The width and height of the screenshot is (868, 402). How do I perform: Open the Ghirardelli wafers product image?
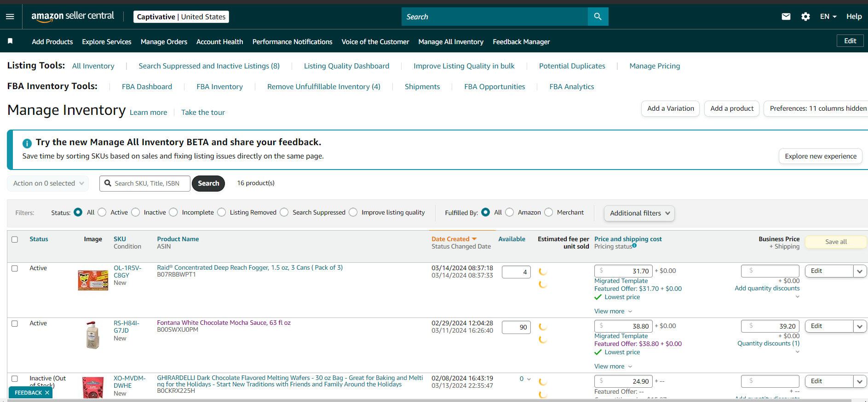[x=93, y=387]
